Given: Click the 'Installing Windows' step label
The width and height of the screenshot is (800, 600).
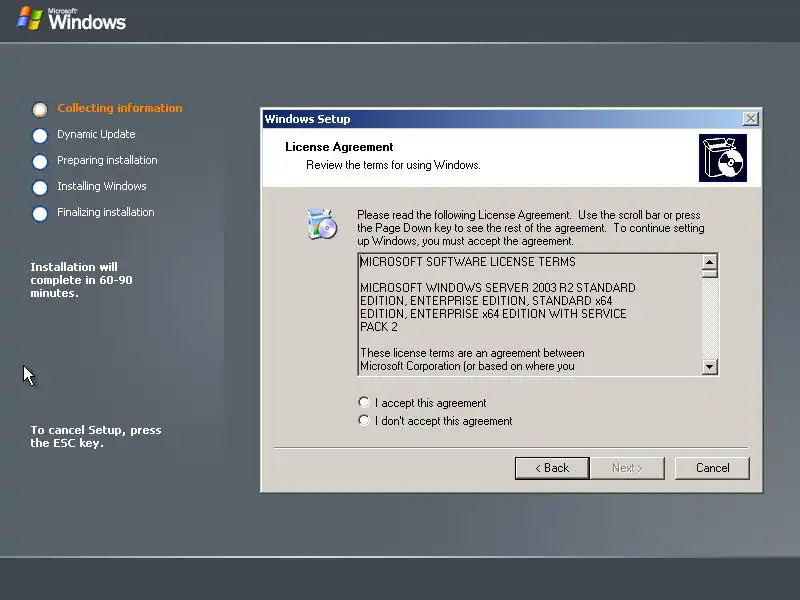Looking at the screenshot, I should pyautogui.click(x=102, y=186).
